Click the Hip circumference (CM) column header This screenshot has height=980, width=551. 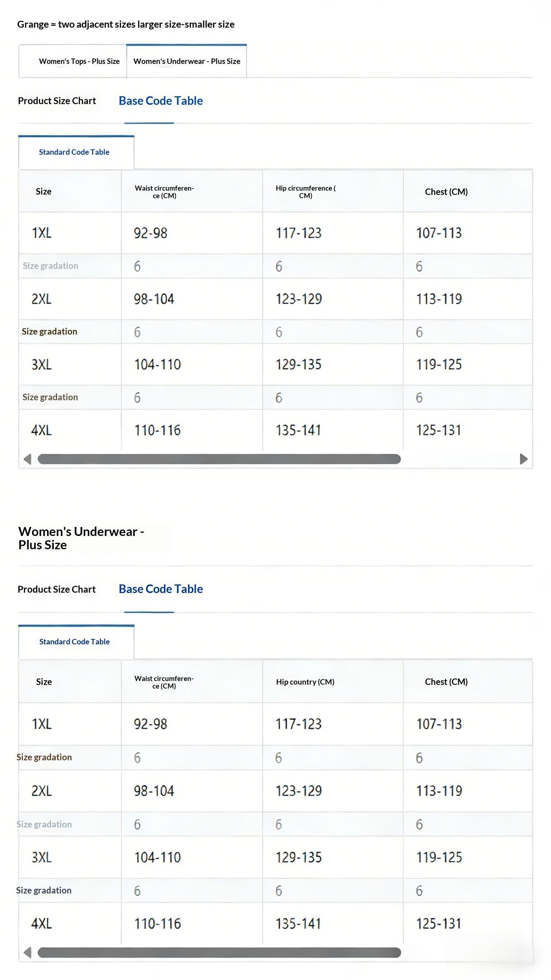tap(305, 192)
